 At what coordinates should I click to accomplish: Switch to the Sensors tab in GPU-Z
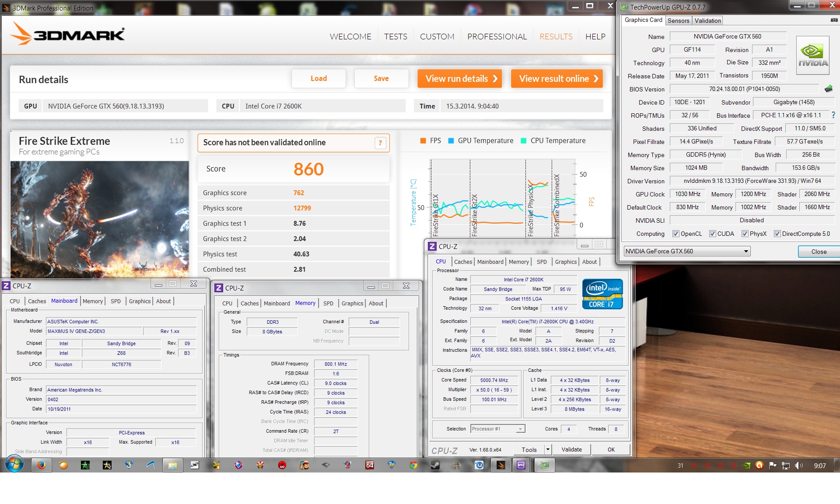(x=678, y=21)
